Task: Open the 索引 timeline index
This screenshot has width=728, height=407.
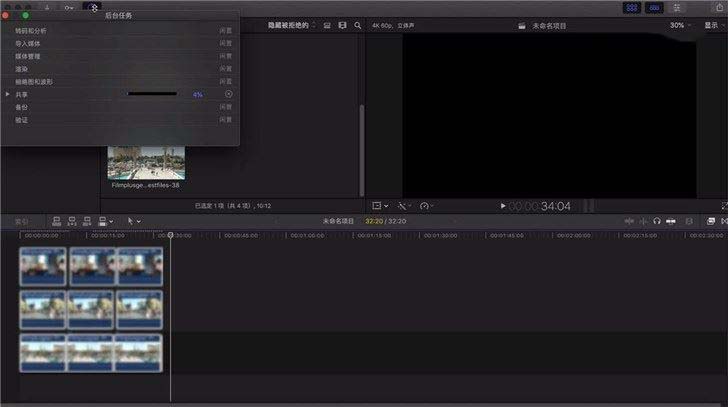Action: click(21, 222)
